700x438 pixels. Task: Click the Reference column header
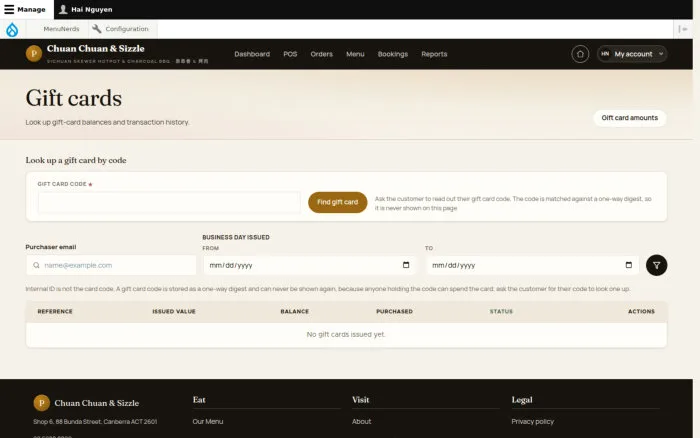[55, 312]
